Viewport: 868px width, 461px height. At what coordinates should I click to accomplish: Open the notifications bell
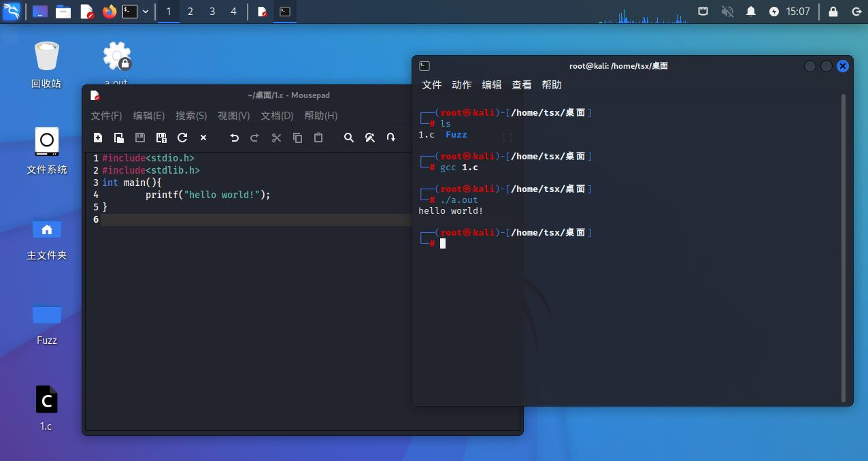751,12
